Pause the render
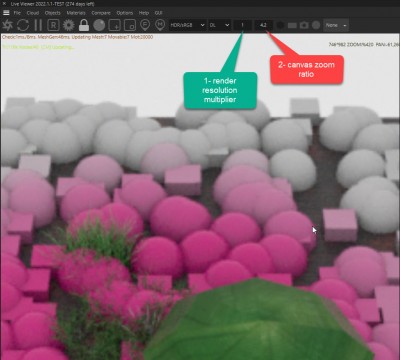The height and width of the screenshot is (360, 400). pos(38,25)
